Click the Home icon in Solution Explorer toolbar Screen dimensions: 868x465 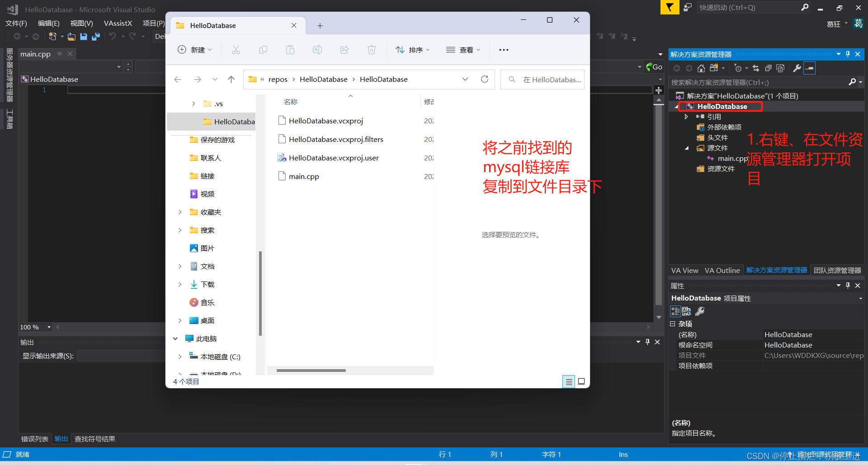(x=701, y=68)
